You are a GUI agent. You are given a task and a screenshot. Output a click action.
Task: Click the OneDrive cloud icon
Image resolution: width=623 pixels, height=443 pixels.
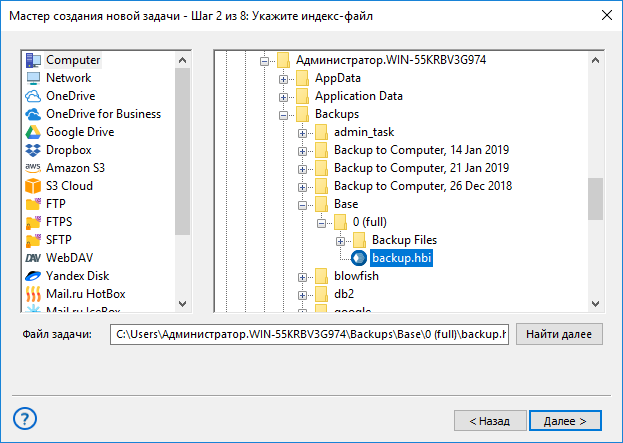click(33, 96)
